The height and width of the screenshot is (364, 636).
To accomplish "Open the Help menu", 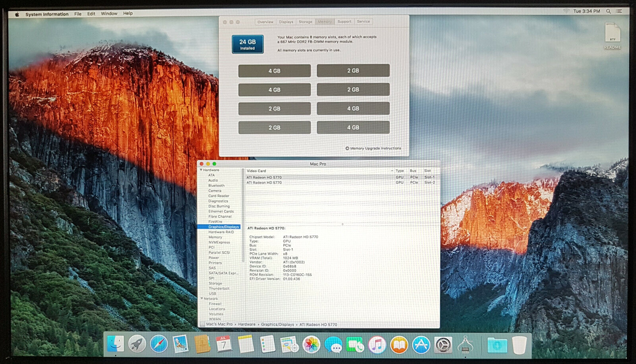I will pyautogui.click(x=128, y=13).
